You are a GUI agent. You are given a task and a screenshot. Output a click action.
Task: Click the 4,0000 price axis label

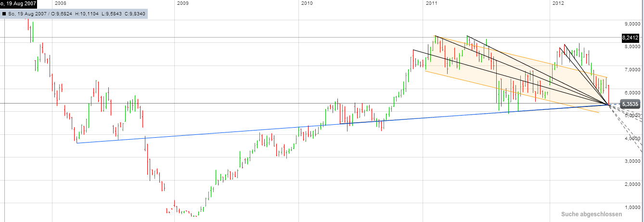click(631, 139)
